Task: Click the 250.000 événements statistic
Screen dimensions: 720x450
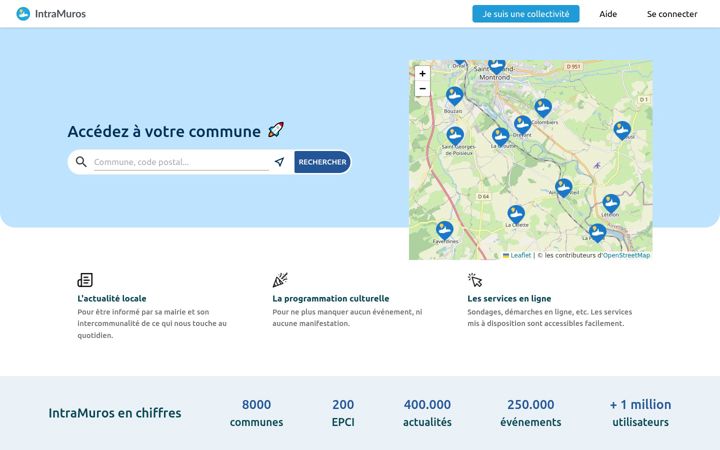Action: point(530,413)
